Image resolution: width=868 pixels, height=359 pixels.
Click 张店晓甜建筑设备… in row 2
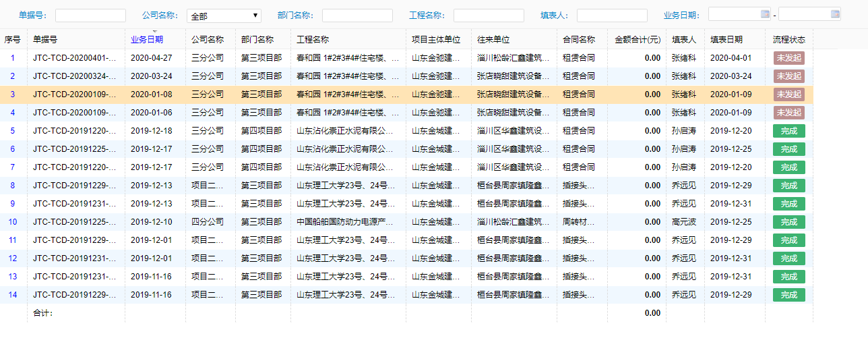[514, 76]
